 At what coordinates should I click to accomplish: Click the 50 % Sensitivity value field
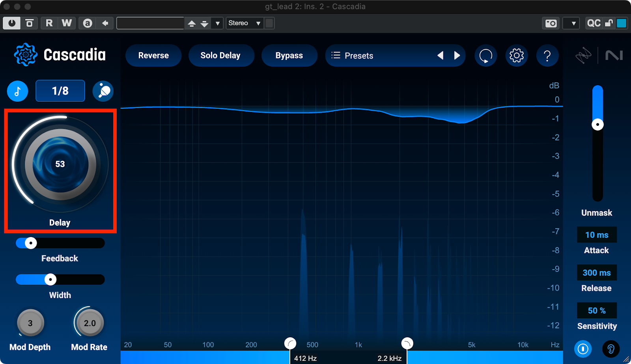[597, 311]
